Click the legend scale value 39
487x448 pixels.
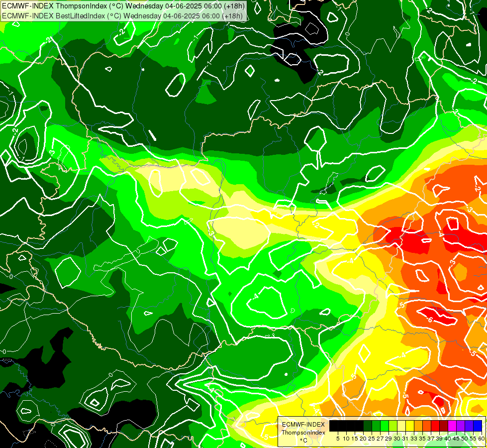point(439,439)
